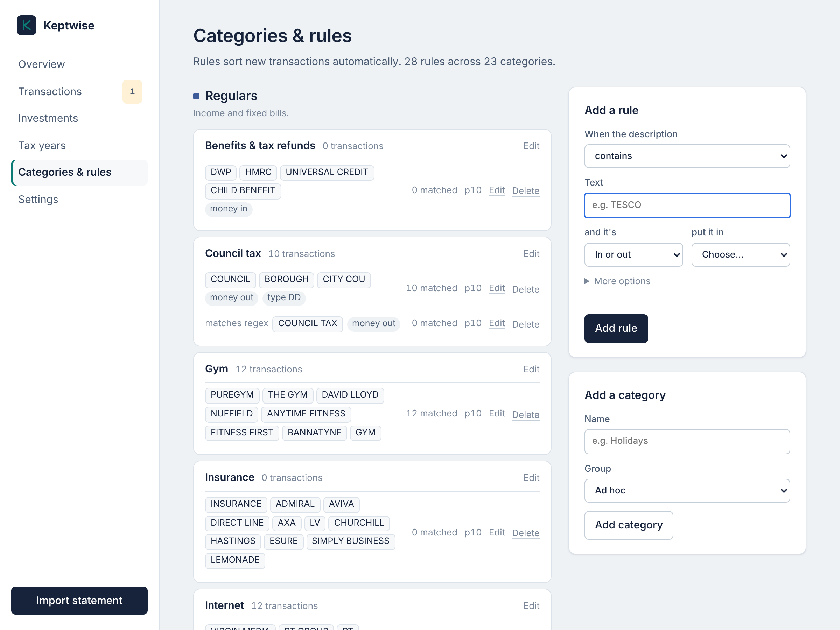Click the '10 transactions' count text
This screenshot has height=630, width=840.
[301, 254]
